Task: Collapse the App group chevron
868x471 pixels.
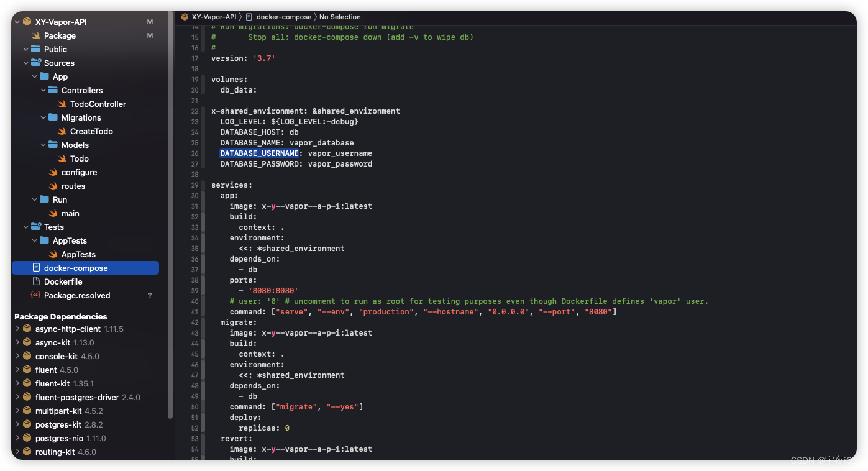Action: 35,76
